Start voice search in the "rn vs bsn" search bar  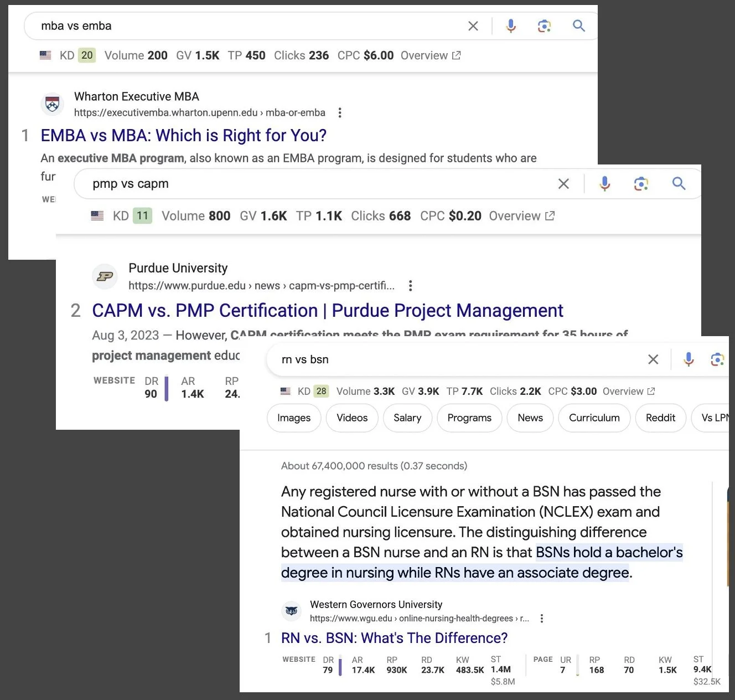(689, 359)
